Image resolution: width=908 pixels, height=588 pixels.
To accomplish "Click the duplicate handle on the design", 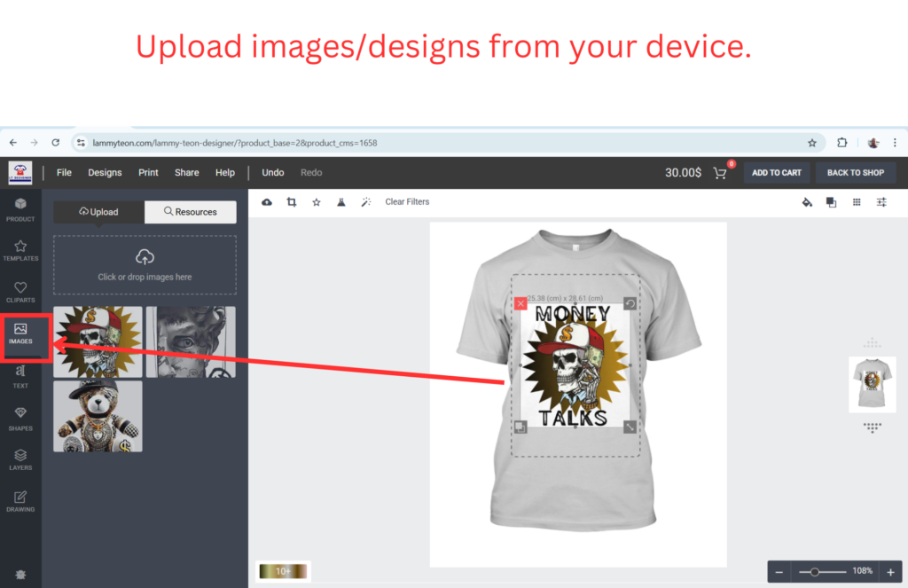I will pos(521,427).
